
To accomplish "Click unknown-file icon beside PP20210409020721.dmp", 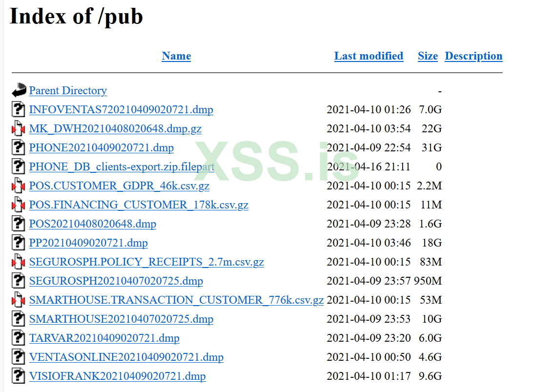I will tap(19, 242).
